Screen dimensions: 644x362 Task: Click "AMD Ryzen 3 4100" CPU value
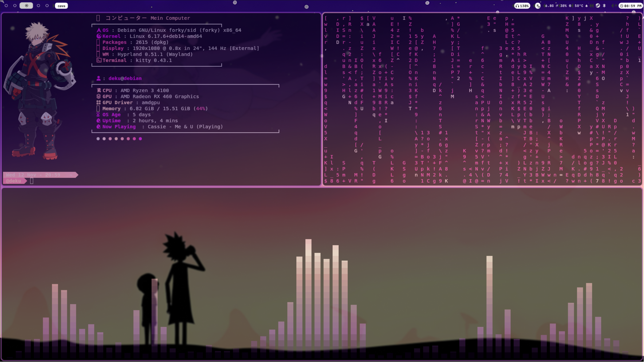point(145,91)
